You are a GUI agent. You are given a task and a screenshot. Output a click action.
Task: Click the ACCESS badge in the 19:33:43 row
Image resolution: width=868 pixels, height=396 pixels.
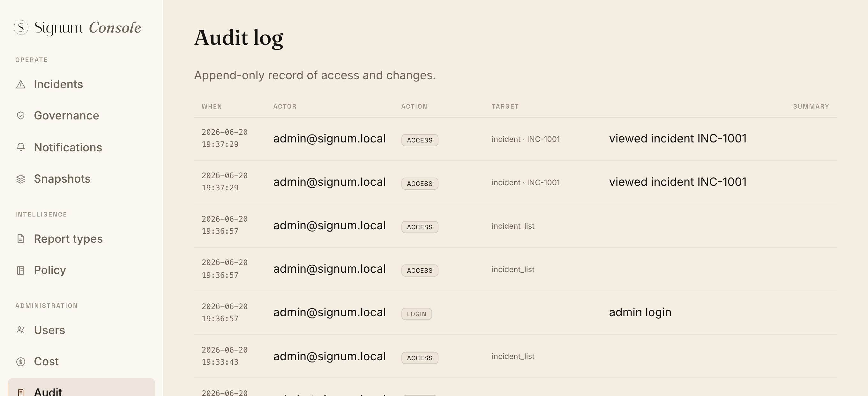click(420, 358)
